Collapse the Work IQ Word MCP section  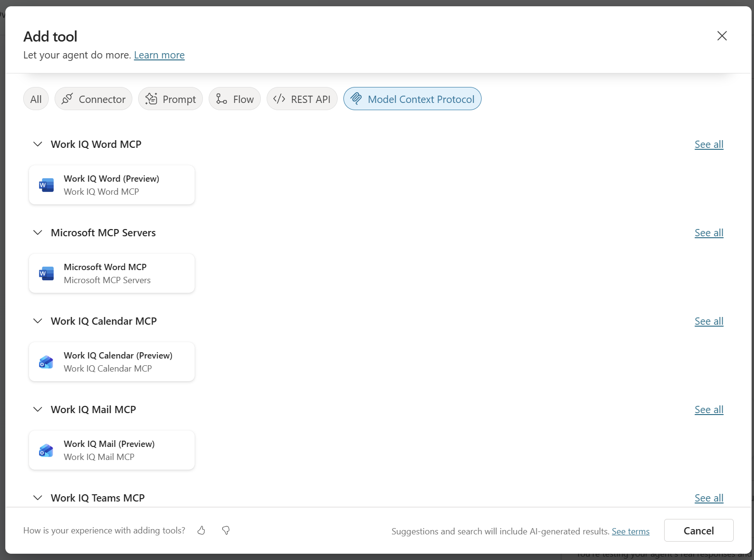[38, 144]
